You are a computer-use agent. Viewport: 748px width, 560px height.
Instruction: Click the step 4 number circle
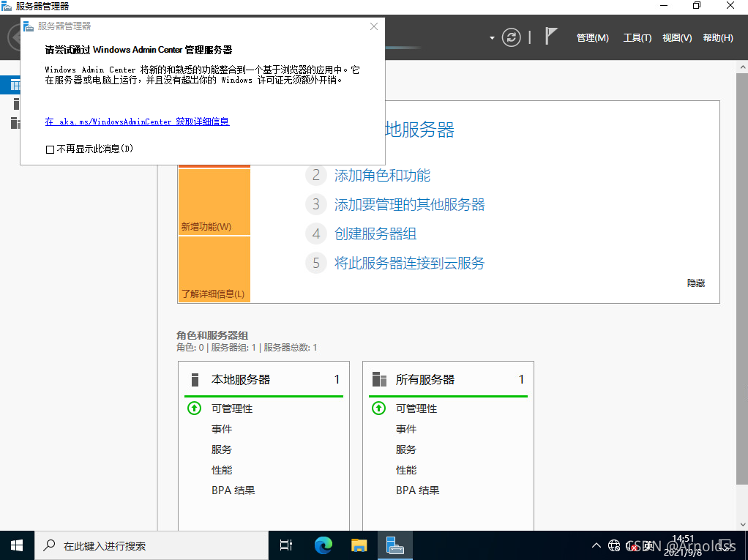coord(315,234)
